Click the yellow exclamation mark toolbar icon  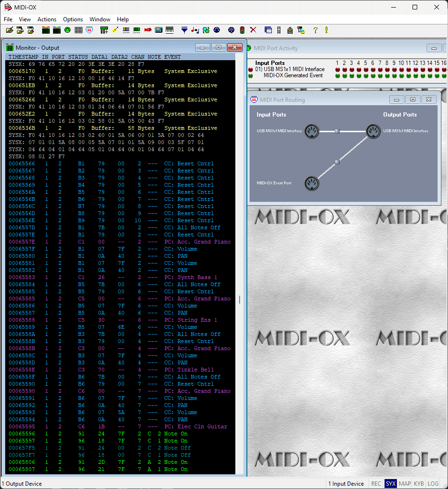326,30
